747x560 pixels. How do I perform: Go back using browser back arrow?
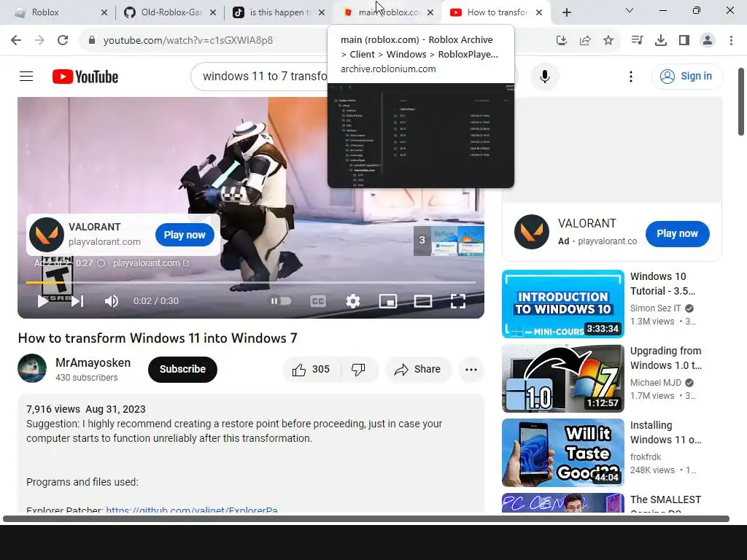[x=16, y=40]
